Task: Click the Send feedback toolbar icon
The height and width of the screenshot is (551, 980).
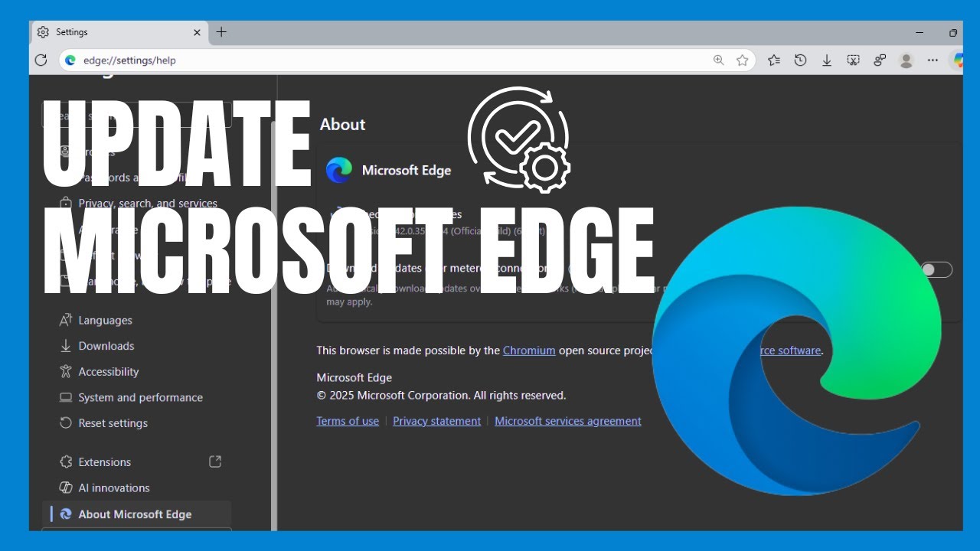Action: coord(880,60)
